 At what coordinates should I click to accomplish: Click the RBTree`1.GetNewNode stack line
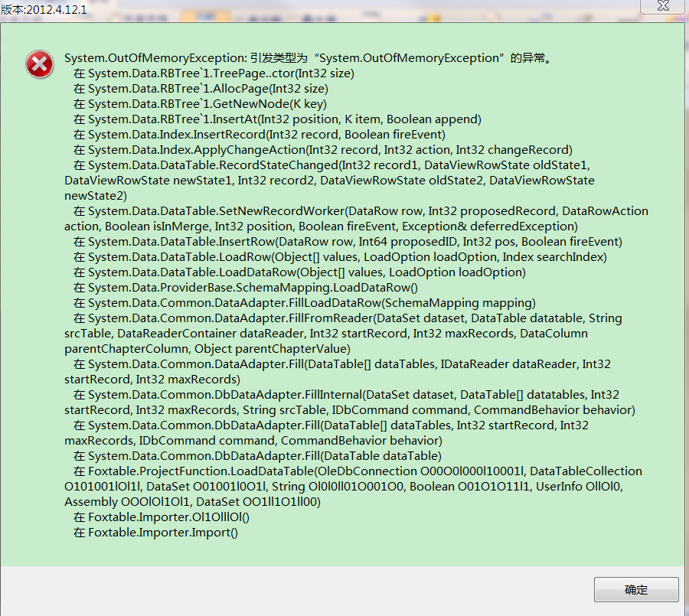tap(200, 104)
